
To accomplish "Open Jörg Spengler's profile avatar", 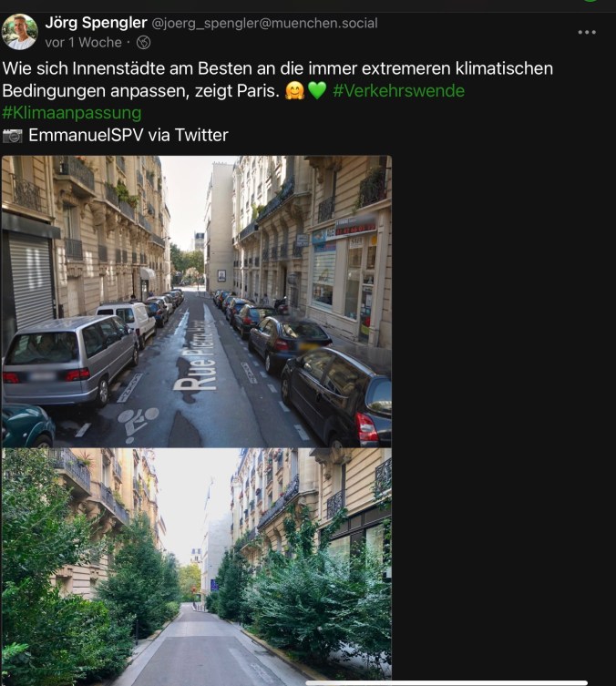I will coord(20,32).
